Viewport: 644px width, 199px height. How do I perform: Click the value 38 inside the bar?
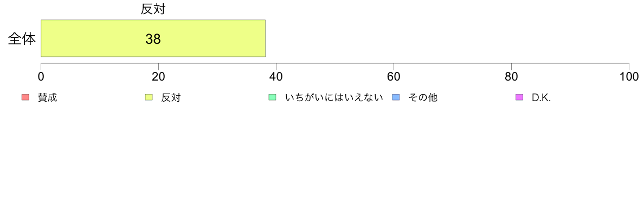point(153,39)
